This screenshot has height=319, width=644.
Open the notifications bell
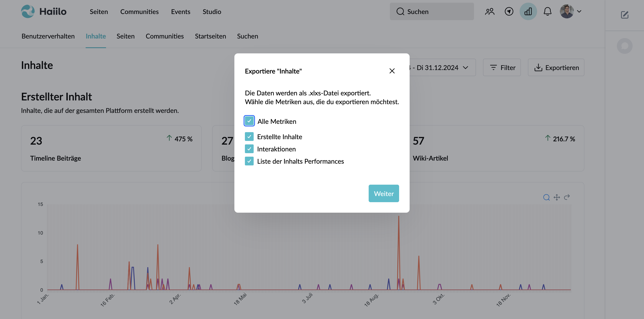(547, 12)
